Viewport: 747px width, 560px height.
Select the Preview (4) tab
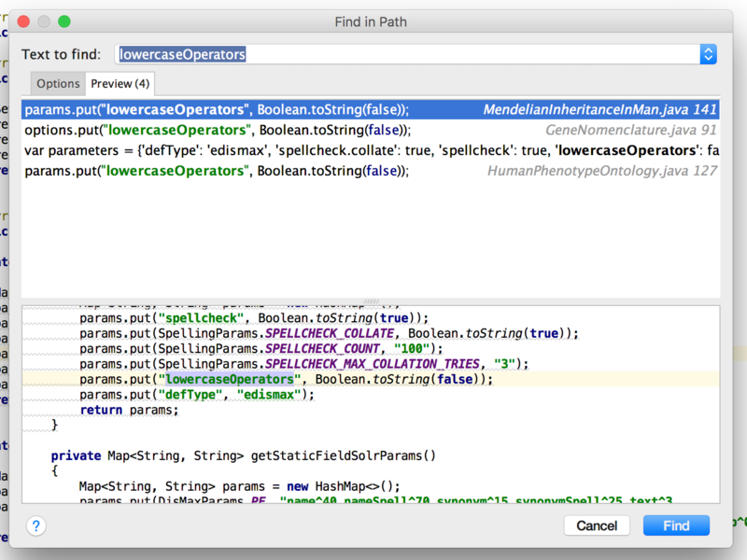[x=119, y=84]
